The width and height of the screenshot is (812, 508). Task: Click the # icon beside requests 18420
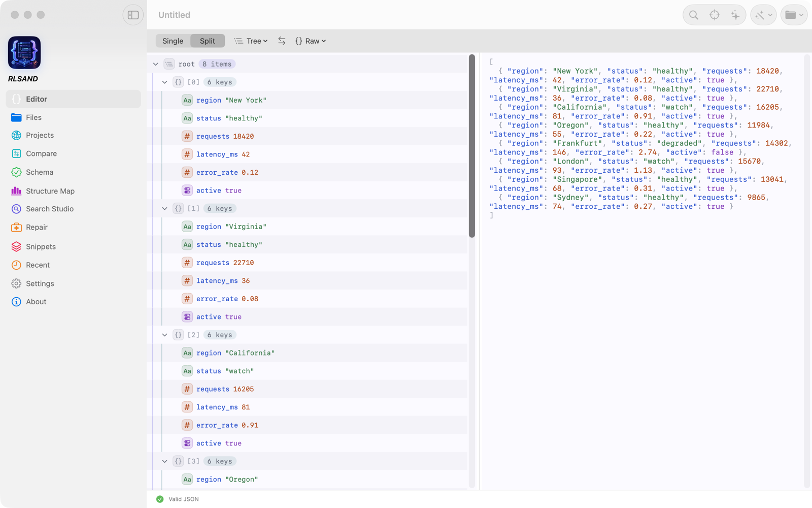(x=187, y=136)
